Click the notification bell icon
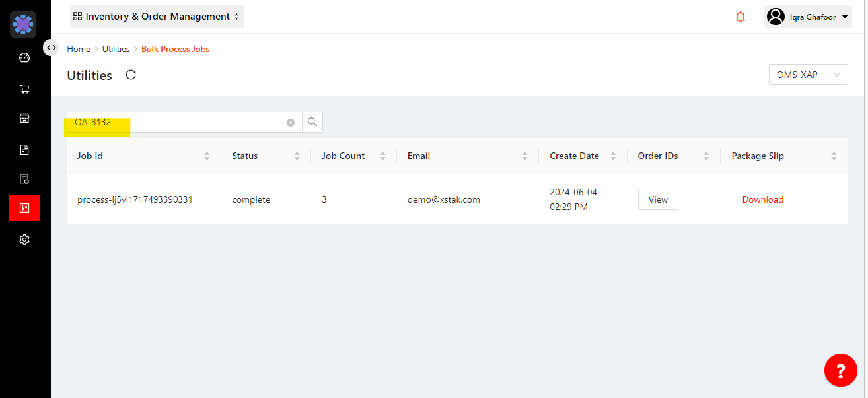 tap(741, 17)
